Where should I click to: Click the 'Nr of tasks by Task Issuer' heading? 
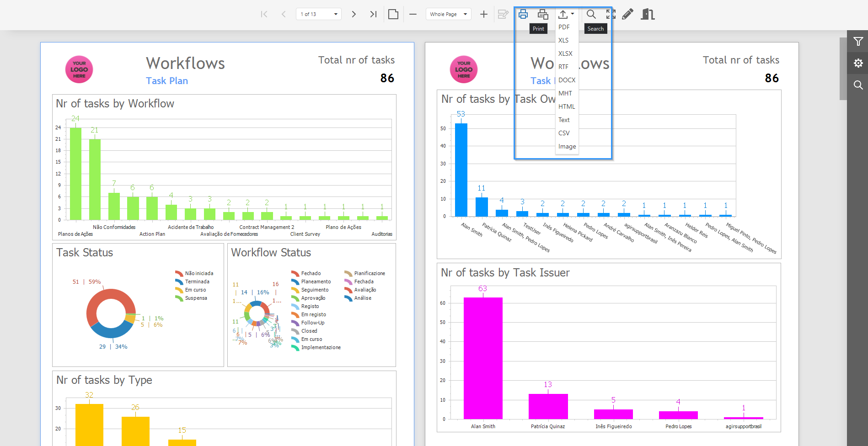[505, 273]
